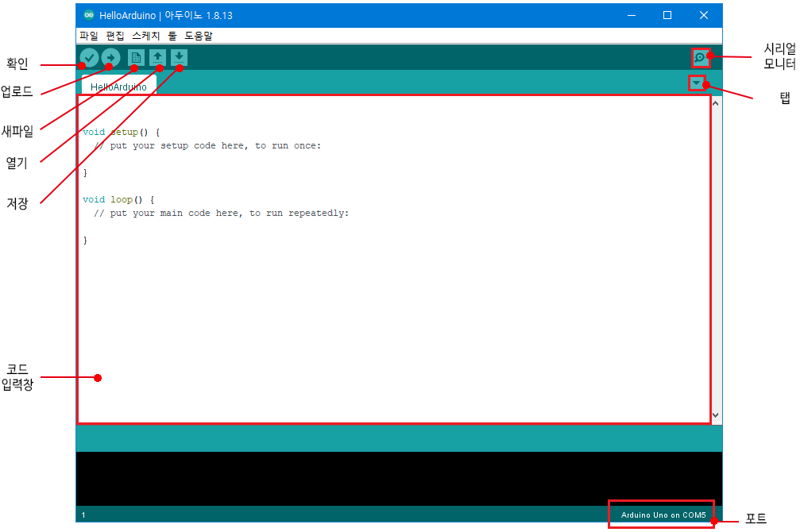Select the HelloArduino sketch tab
Screen dimensions: 804x532
[119, 86]
